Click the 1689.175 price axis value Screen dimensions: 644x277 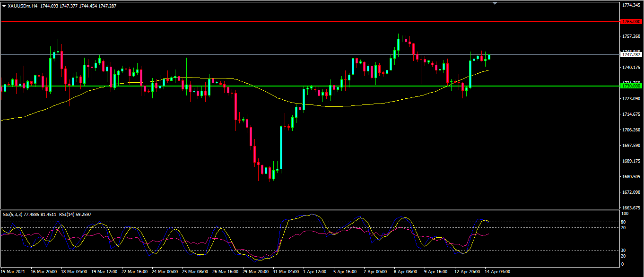pos(631,161)
